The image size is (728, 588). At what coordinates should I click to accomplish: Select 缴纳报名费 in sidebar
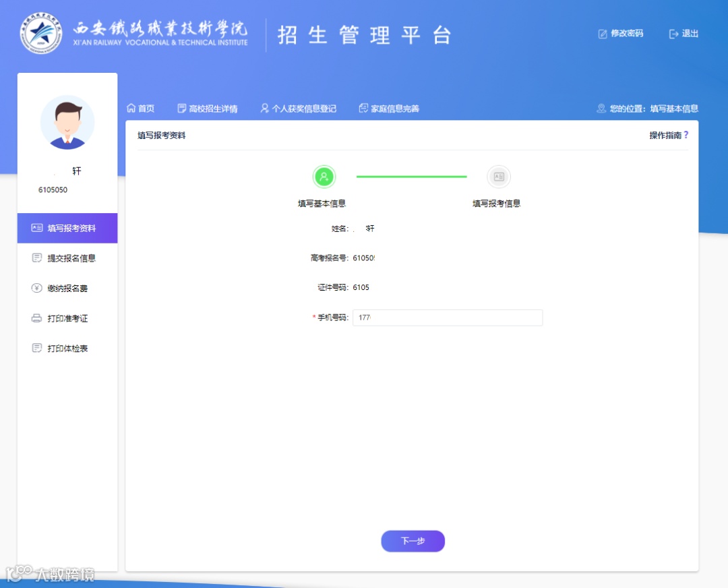(67, 289)
